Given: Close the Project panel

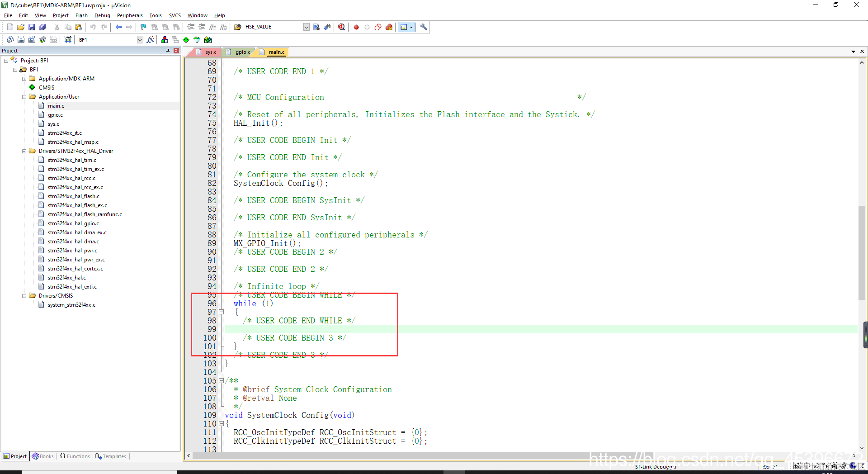Looking at the screenshot, I should [x=176, y=51].
